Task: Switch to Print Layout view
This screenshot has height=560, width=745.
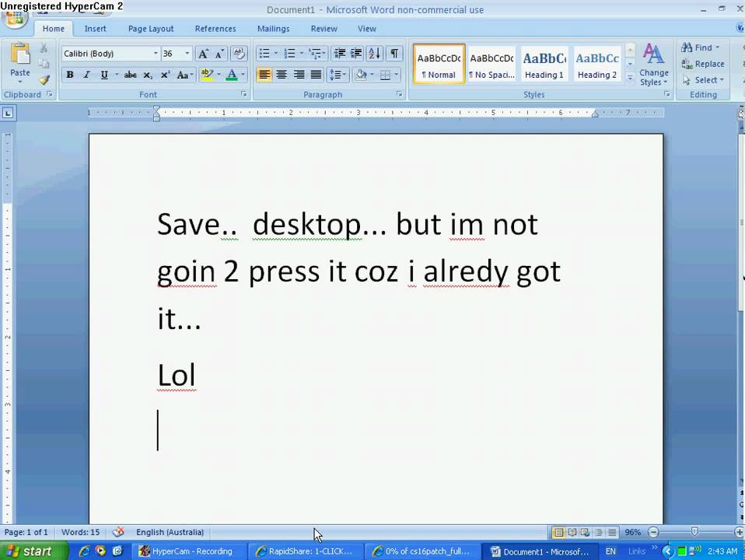Action: pyautogui.click(x=558, y=533)
